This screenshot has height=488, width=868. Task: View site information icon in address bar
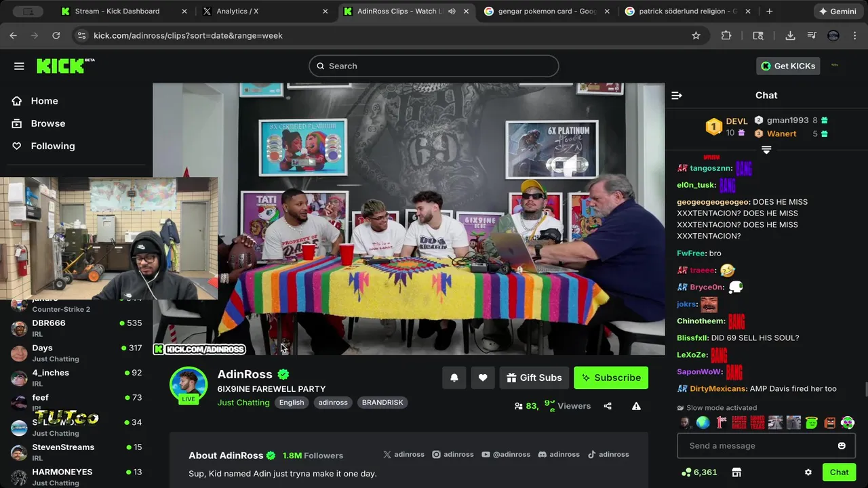(x=81, y=35)
